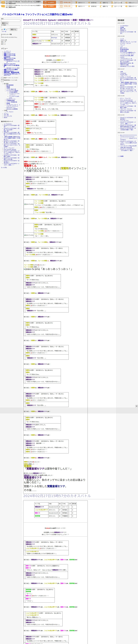Open 愚痴板 link
The image size is (138, 644).
[8, 103]
